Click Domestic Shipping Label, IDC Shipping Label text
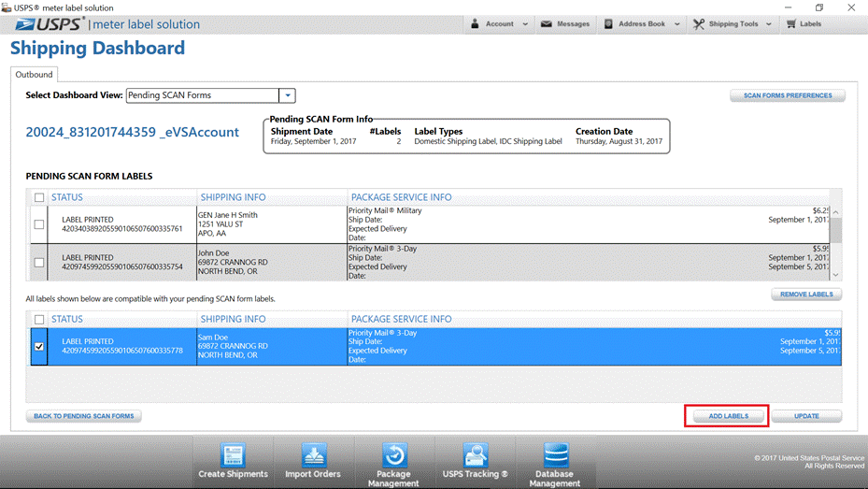Image resolution: width=868 pixels, height=489 pixels. (x=488, y=142)
